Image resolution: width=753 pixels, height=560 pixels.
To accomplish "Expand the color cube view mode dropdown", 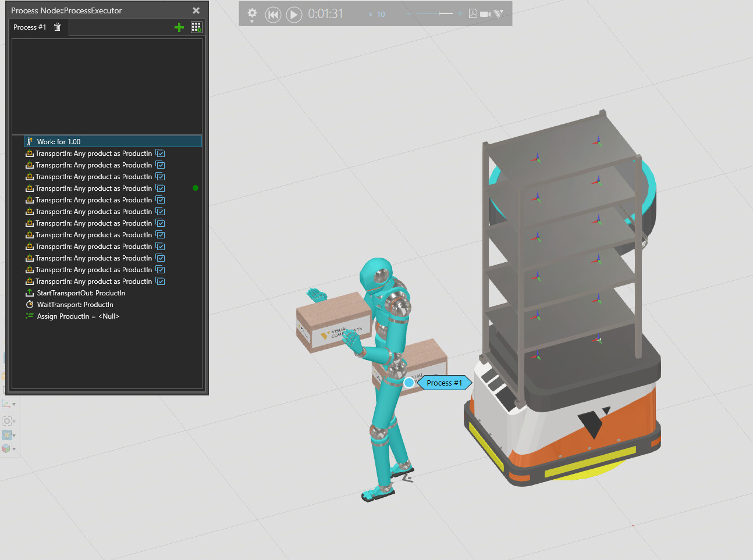I will point(13,449).
